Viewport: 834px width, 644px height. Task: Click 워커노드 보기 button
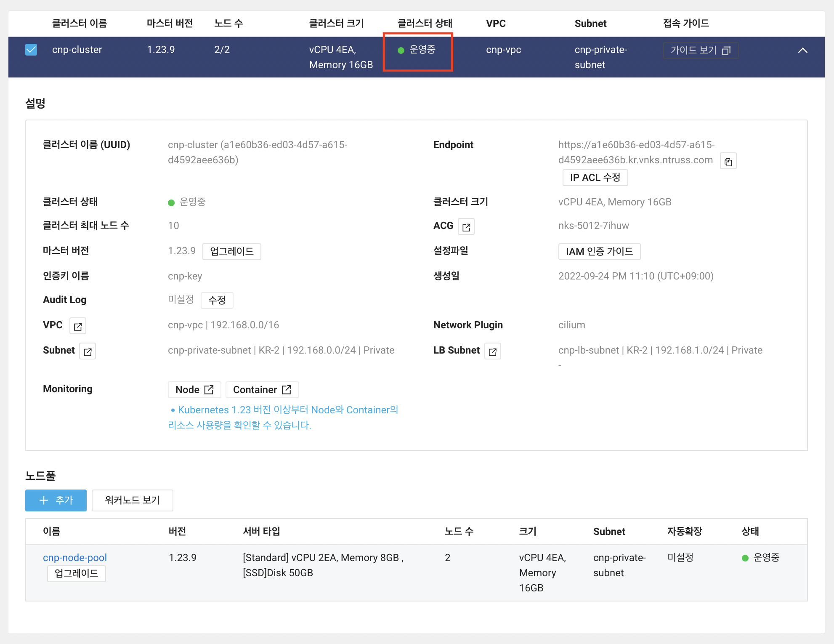132,500
